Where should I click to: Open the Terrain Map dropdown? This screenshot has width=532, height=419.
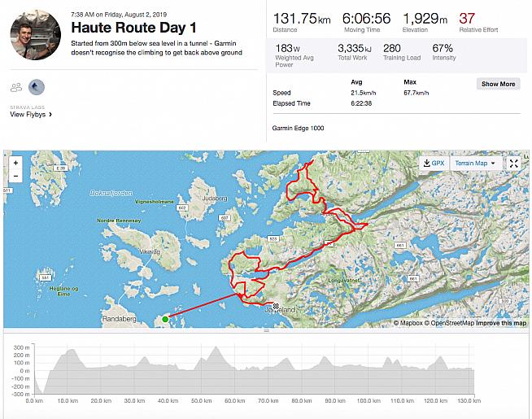(x=474, y=163)
